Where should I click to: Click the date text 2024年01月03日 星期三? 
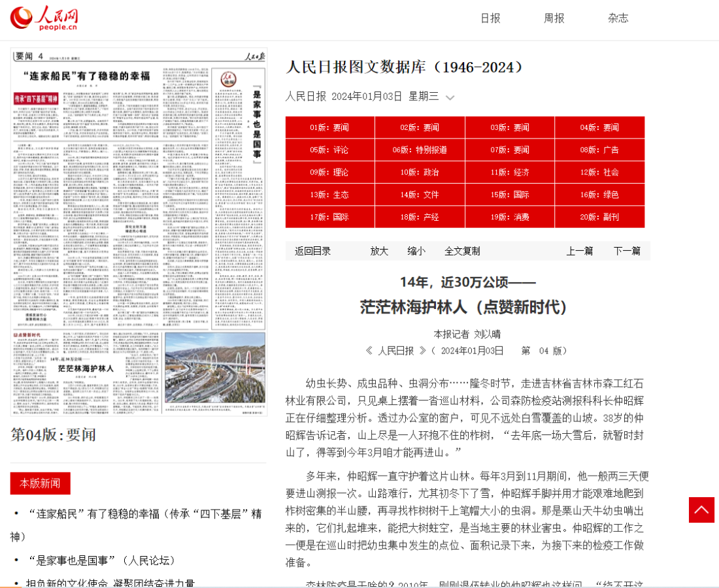[x=362, y=96]
